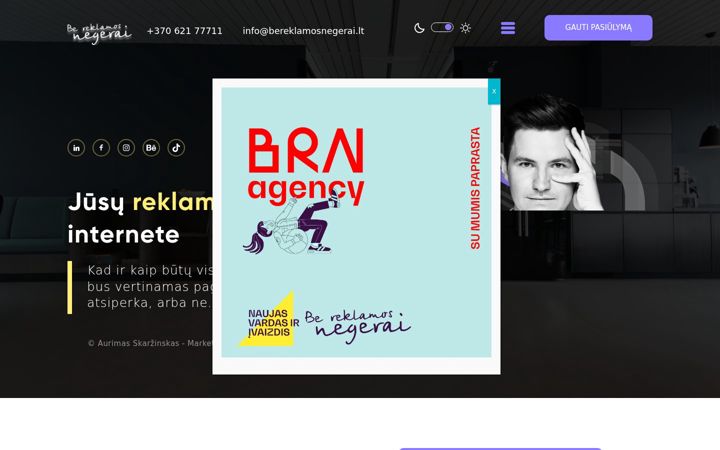Click the Be reklamos negerai header logo
This screenshot has height=450, width=720.
click(x=99, y=34)
